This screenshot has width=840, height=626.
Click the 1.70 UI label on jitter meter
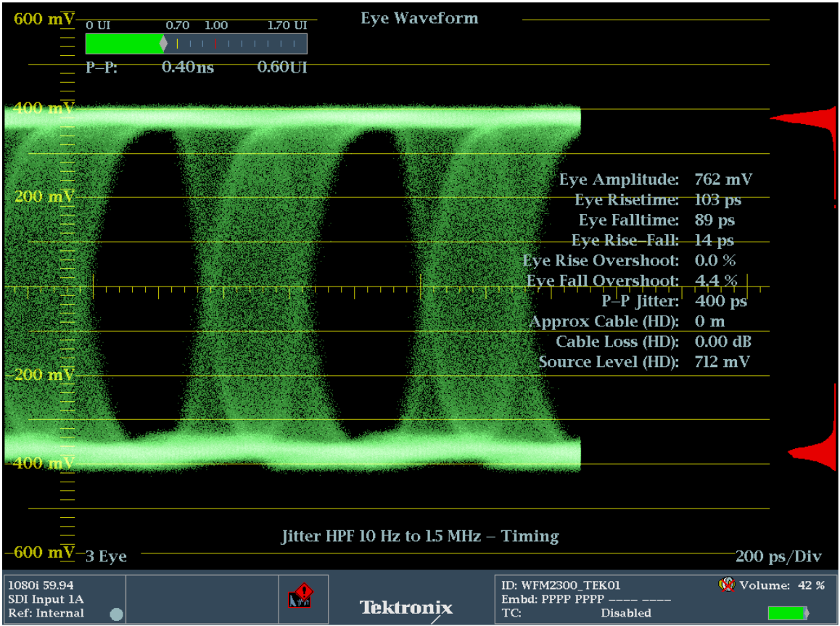(x=287, y=25)
